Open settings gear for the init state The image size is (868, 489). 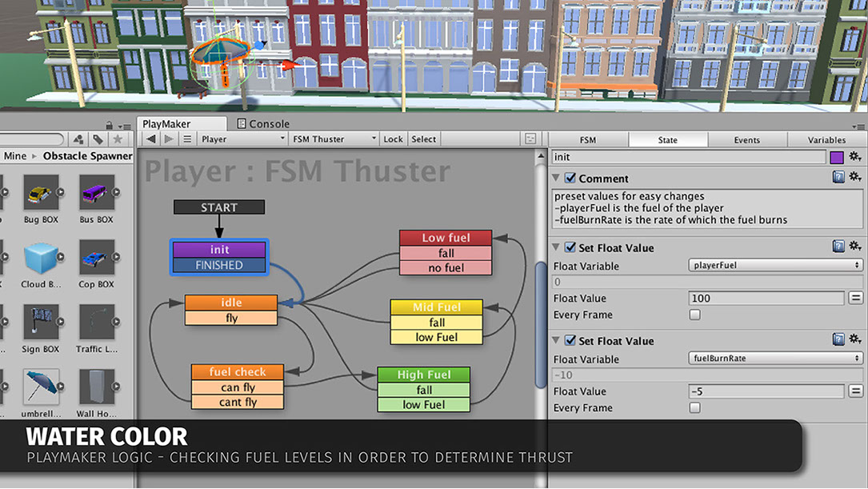(855, 157)
